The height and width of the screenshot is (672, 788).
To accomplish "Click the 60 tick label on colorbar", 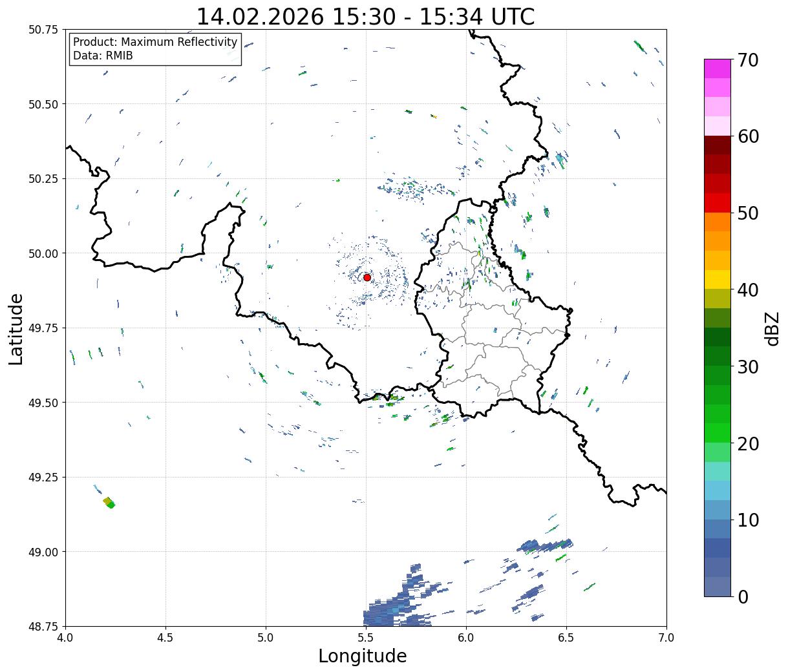I will [x=747, y=136].
